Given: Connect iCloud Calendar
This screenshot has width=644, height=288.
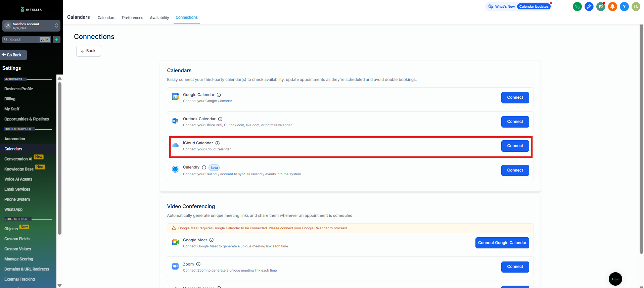Looking at the screenshot, I should [515, 146].
